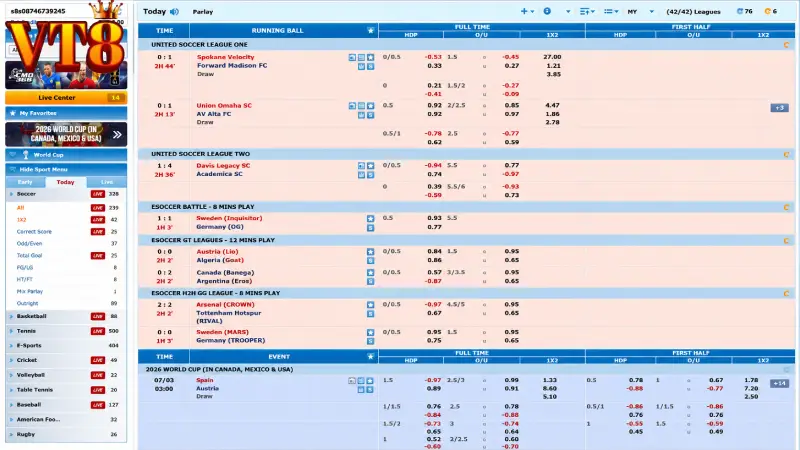Open dropdown arrow next to info icon
800x450 pixels.
pyautogui.click(x=568, y=11)
